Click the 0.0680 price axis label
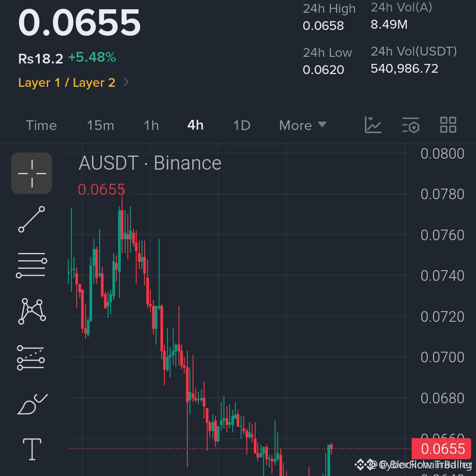The image size is (476, 476). 443,398
